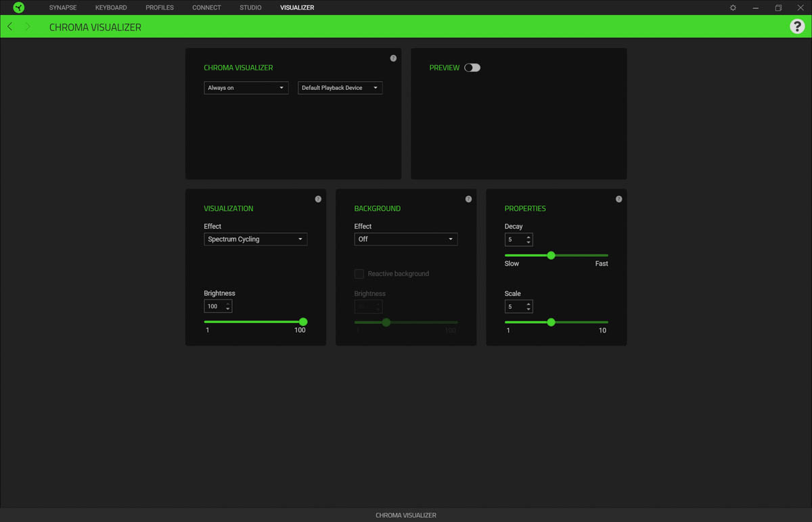Open the Background effect Off dropdown
The image size is (812, 522).
[x=406, y=239]
